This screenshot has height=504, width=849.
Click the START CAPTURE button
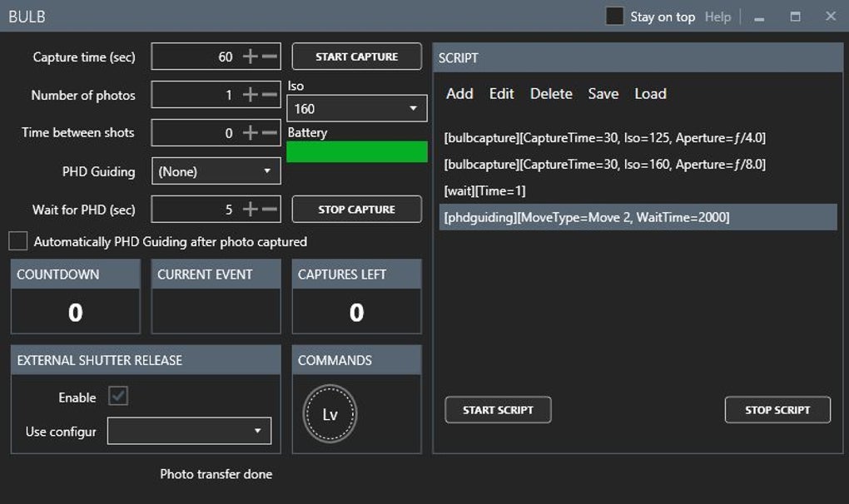[357, 57]
